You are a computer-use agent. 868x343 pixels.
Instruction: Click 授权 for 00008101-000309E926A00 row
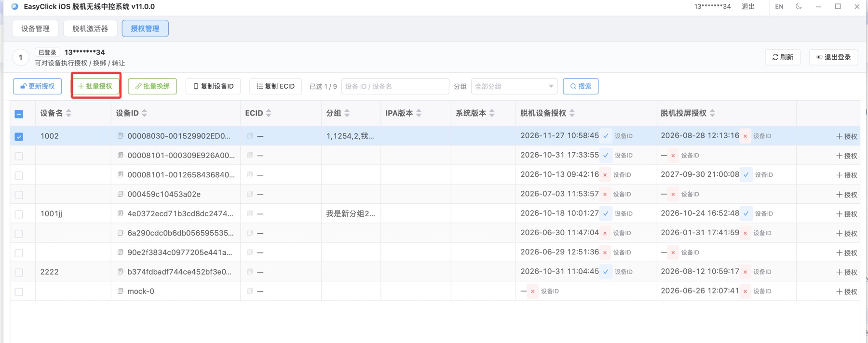point(847,156)
